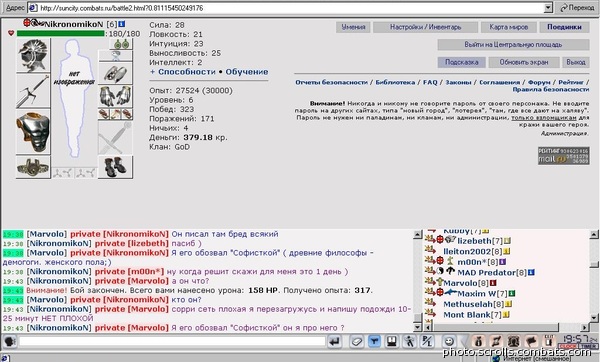Toggle the transliteration P/L button
This screenshot has width=600, height=362.
[427, 341]
